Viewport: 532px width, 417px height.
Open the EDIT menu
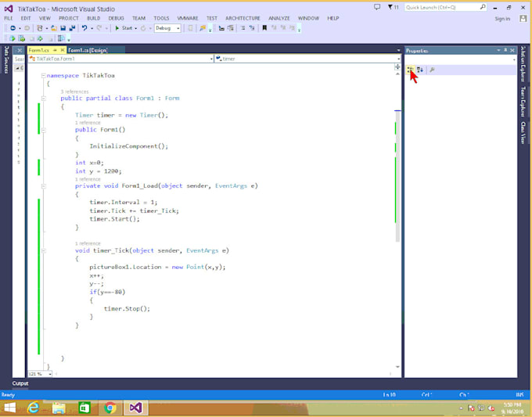pos(26,18)
